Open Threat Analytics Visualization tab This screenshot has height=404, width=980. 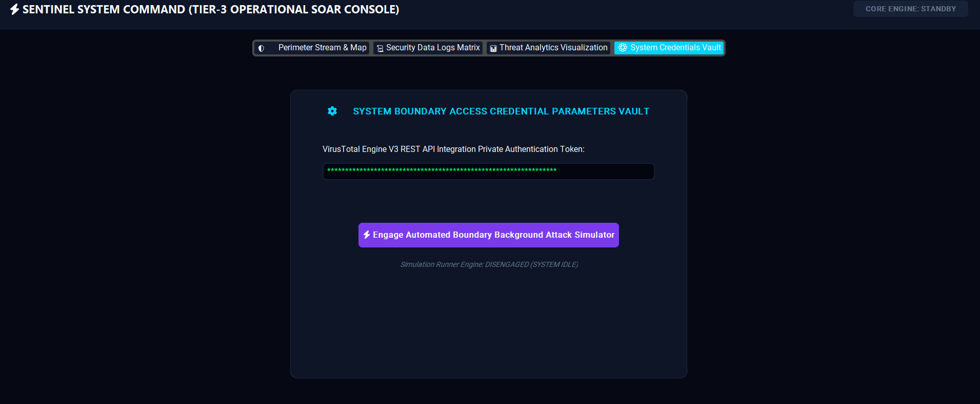pyautogui.click(x=549, y=48)
